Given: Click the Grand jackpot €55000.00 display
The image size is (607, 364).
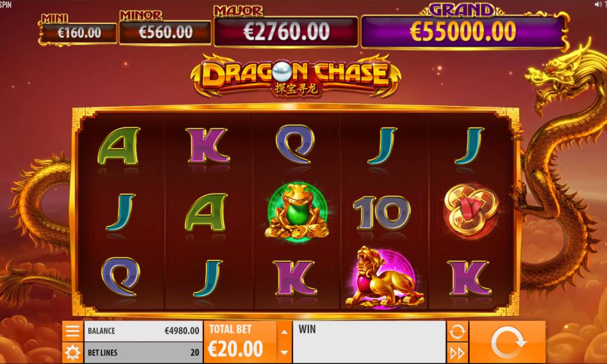Looking at the screenshot, I should coord(463,32).
